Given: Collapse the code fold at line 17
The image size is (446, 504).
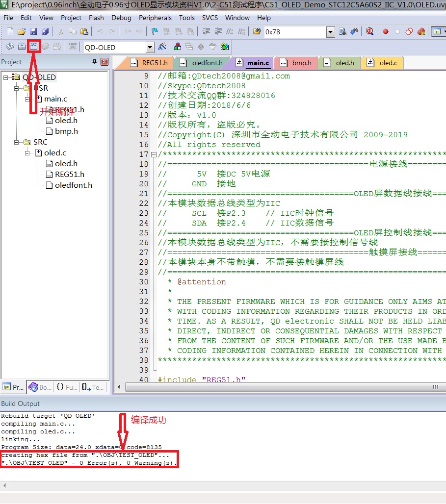Looking at the screenshot, I should point(154,154).
